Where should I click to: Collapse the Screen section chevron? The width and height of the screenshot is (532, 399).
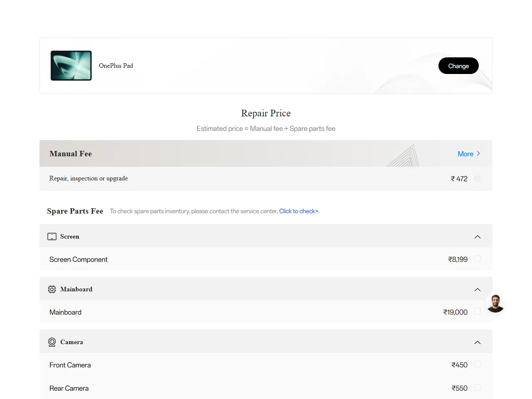(478, 237)
